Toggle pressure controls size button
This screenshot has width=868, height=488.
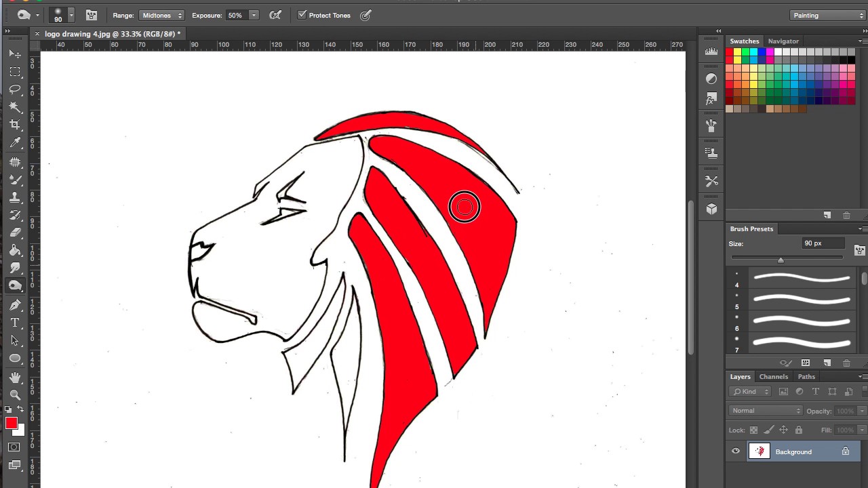[x=366, y=15]
